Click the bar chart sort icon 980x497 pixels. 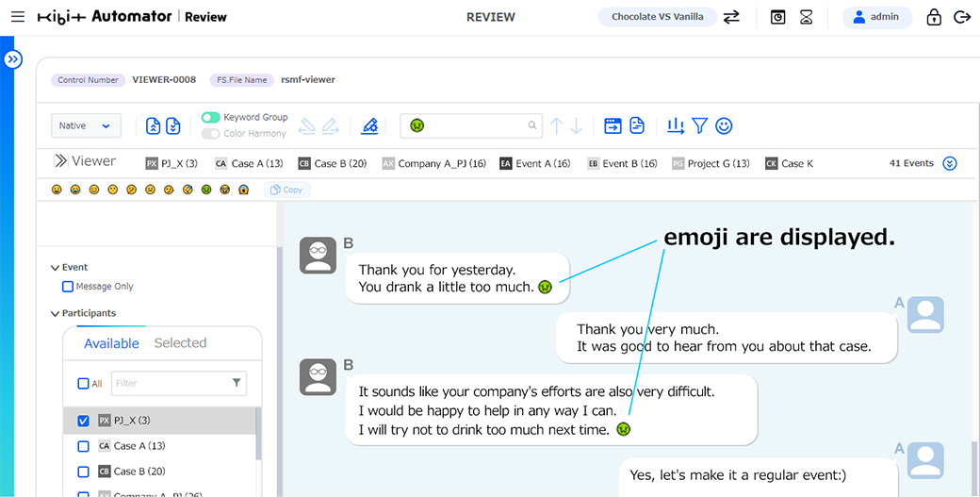[x=676, y=125]
